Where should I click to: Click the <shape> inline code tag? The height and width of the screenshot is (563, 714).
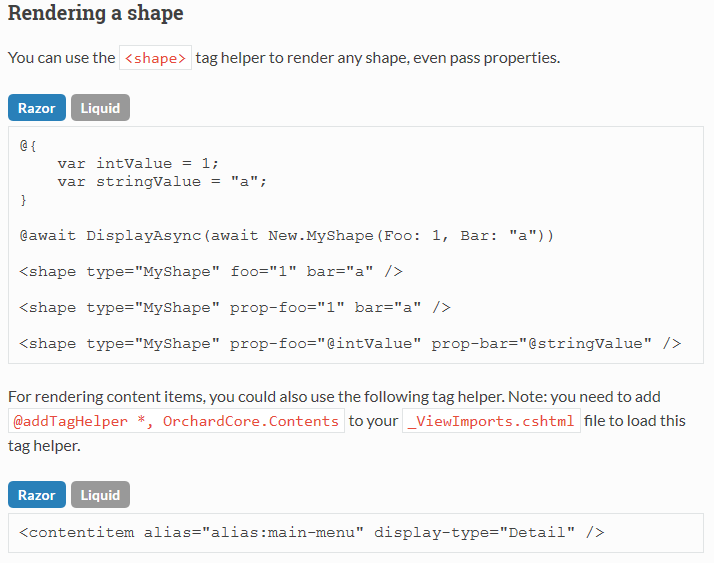(x=155, y=58)
